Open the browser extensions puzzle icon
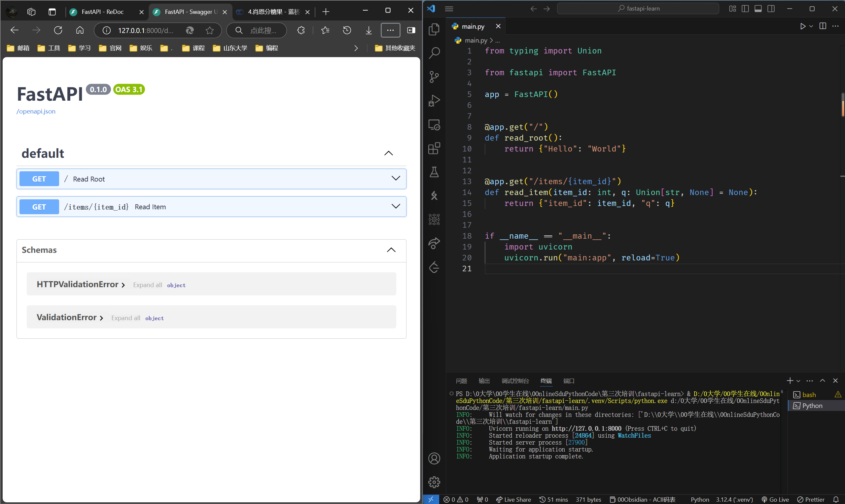 [301, 30]
